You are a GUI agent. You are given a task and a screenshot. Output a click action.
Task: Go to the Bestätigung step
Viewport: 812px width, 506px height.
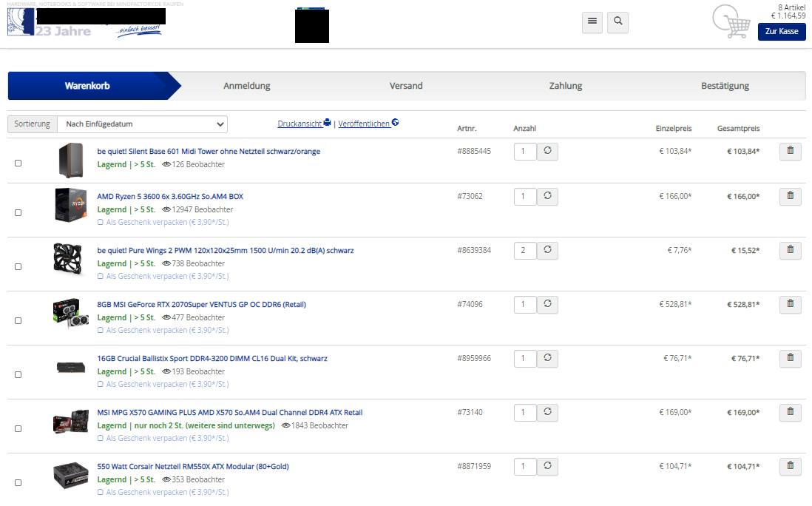coord(725,86)
